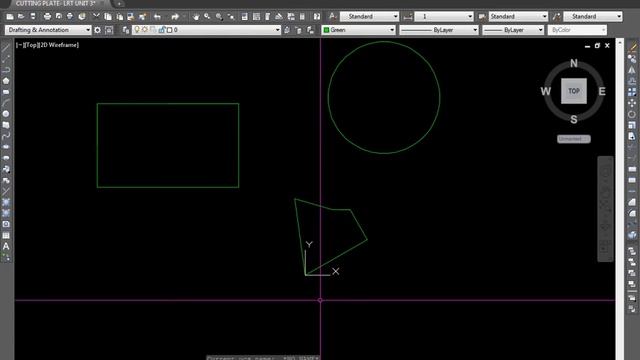Open the Drafting & Annotation workspace dropdown

48,30
